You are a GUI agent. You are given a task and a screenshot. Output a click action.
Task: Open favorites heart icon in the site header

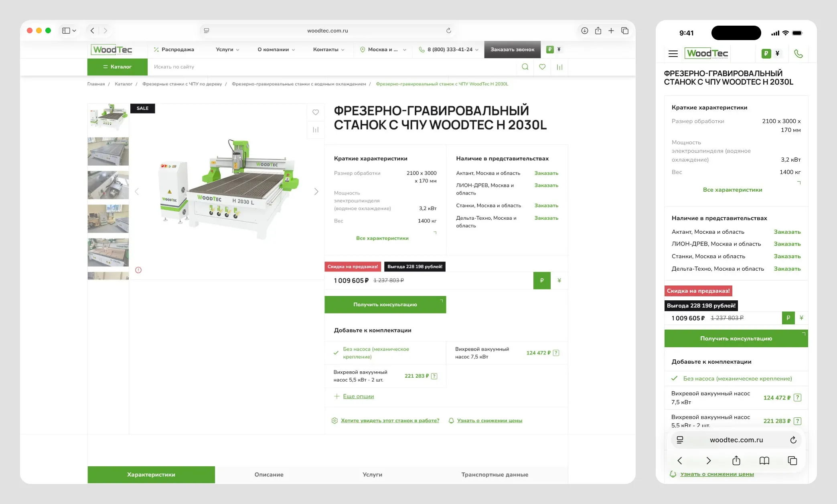click(x=542, y=67)
